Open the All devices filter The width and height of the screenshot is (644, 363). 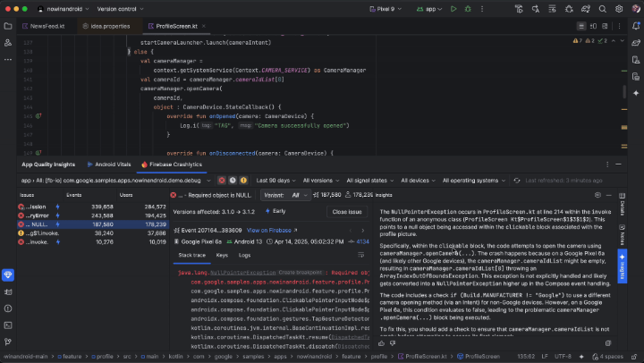coord(418,181)
